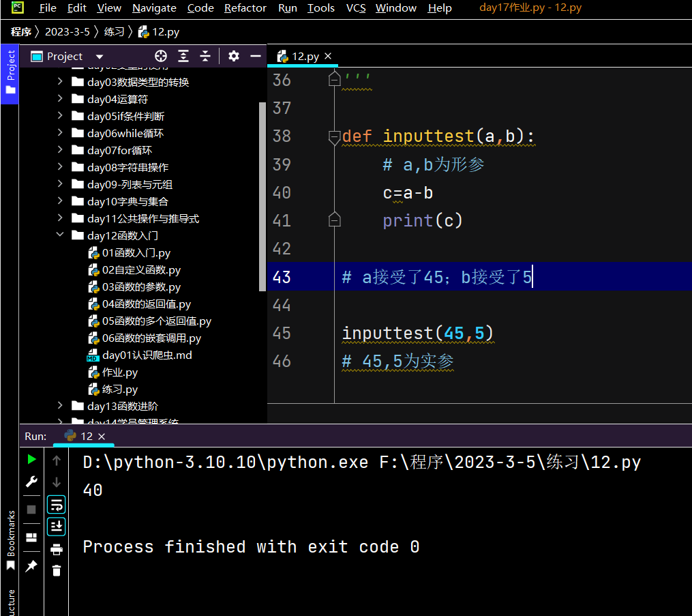Click the Expand All icon in Project toolbar
The image size is (692, 616).
click(x=183, y=56)
